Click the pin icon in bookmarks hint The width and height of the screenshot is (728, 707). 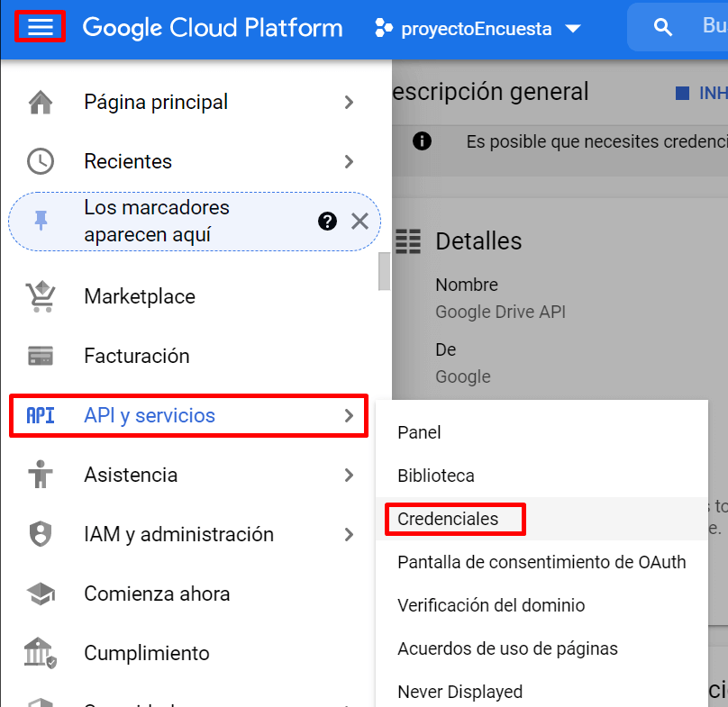tap(41, 221)
